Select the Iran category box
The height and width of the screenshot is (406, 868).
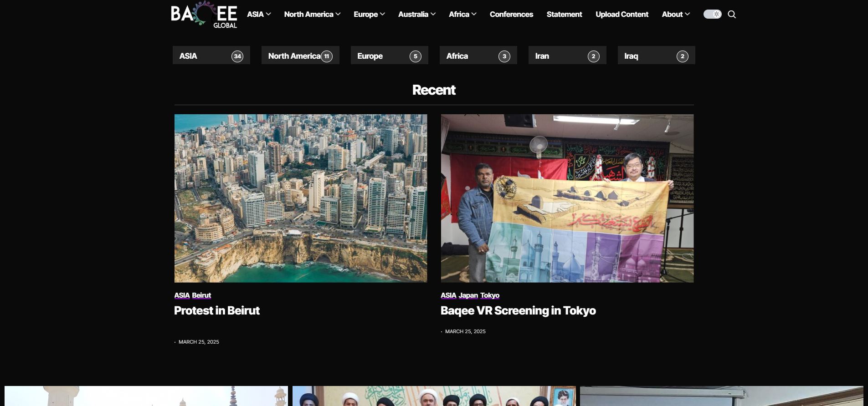(567, 56)
